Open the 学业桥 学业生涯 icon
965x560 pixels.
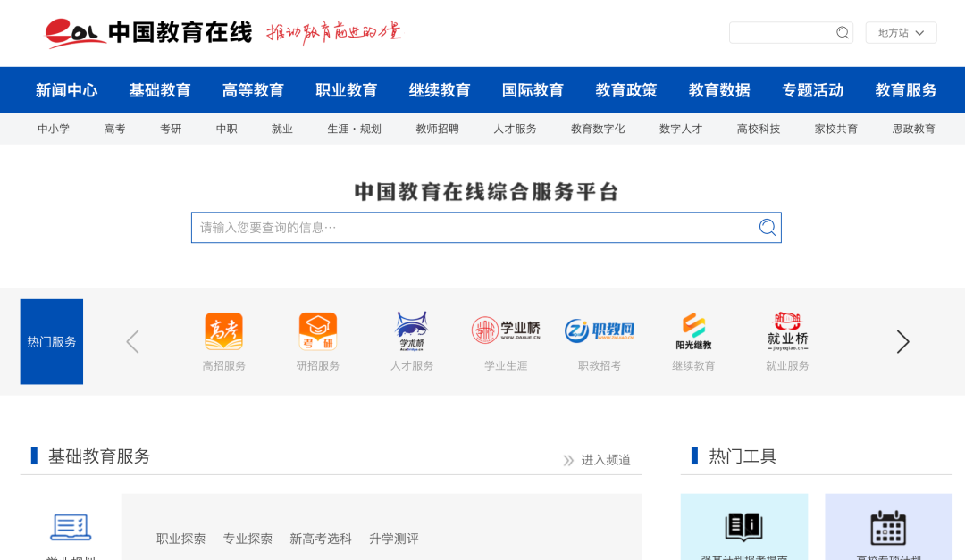[506, 330]
